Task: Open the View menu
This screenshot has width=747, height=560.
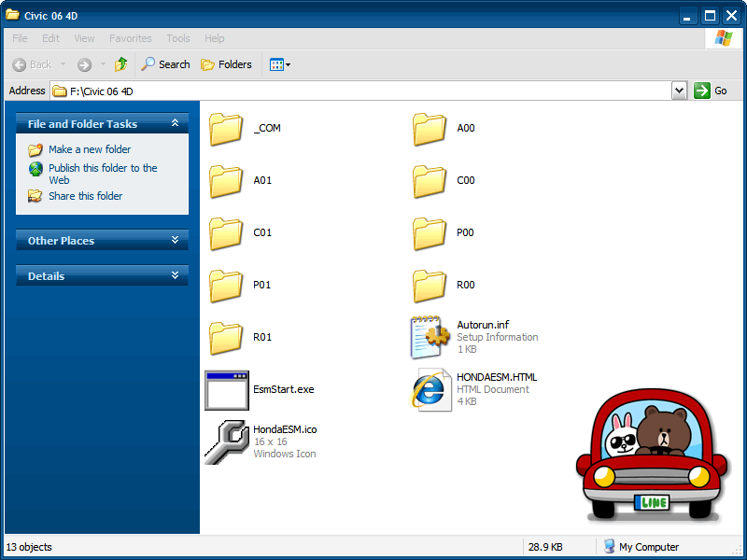Action: (84, 38)
